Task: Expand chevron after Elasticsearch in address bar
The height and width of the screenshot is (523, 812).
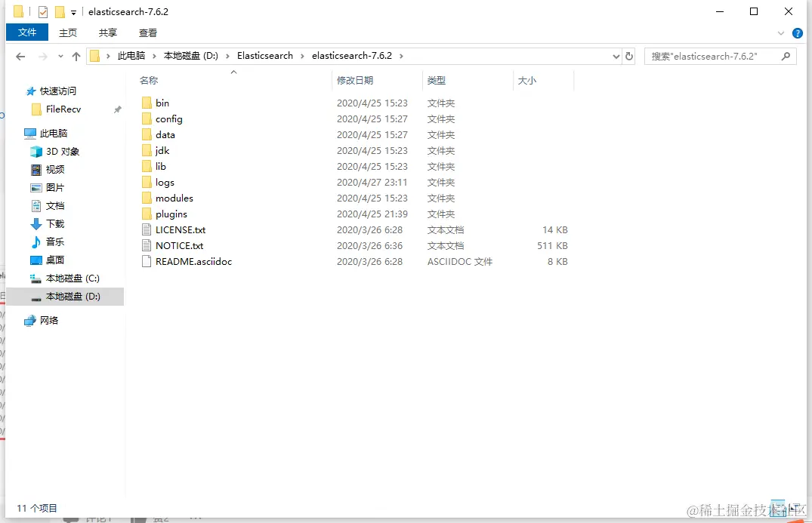Action: coord(302,56)
